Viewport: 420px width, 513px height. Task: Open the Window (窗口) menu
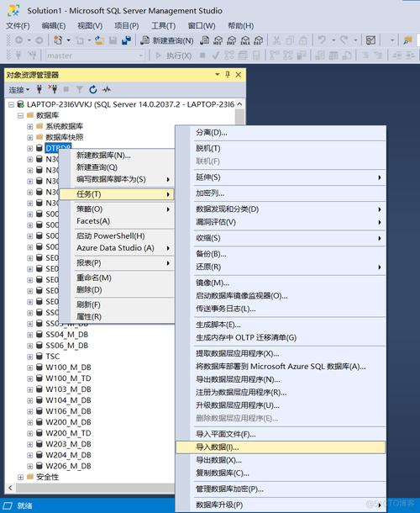(x=202, y=26)
